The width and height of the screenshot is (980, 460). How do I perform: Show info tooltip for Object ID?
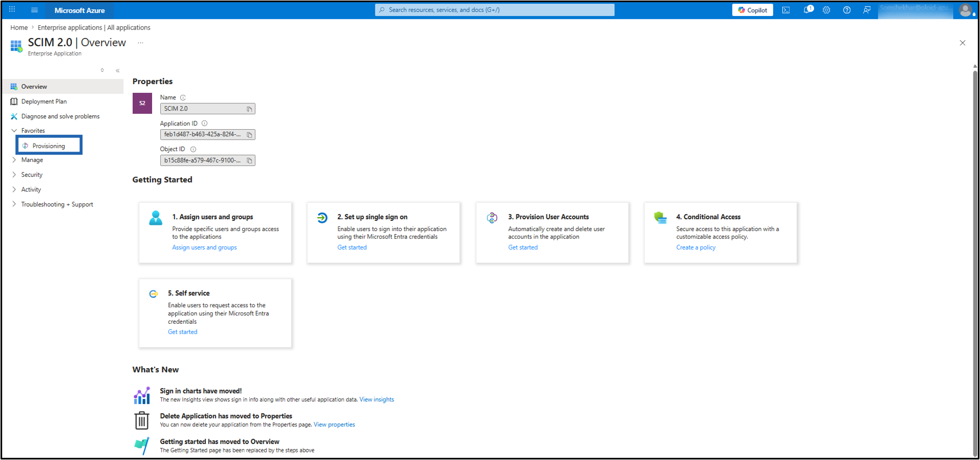(193, 149)
